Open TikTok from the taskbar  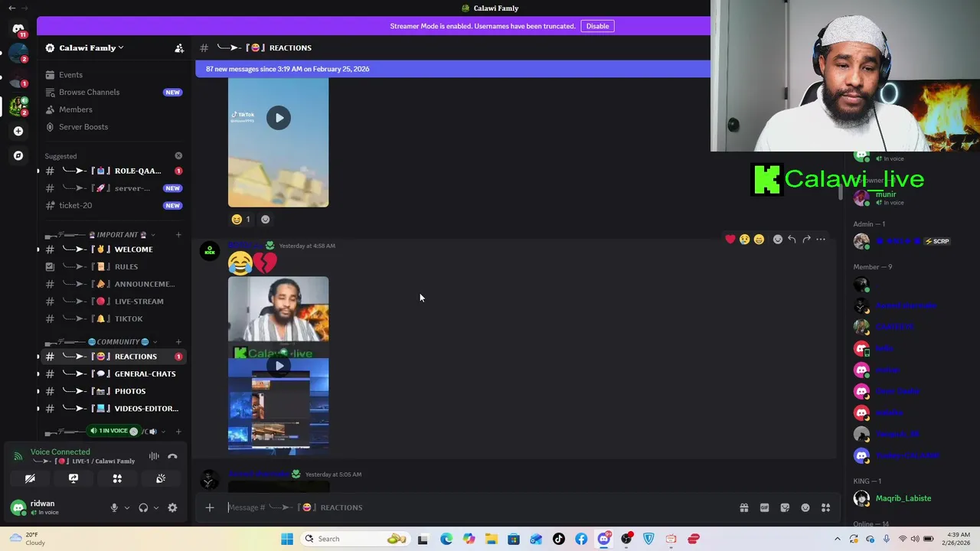tap(559, 539)
